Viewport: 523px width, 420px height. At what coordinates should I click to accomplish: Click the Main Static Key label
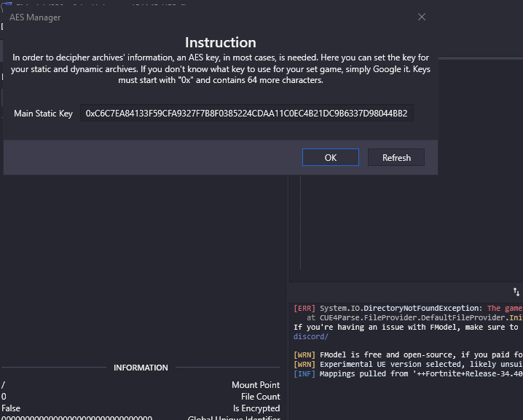(x=43, y=114)
